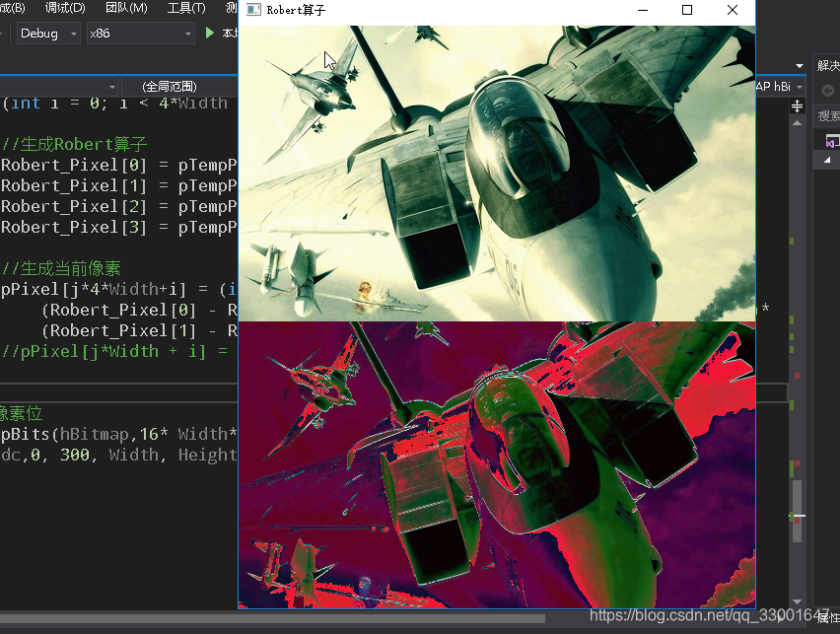Click the 属性 properties tab at bottom right
840x634 pixels.
pos(828,617)
